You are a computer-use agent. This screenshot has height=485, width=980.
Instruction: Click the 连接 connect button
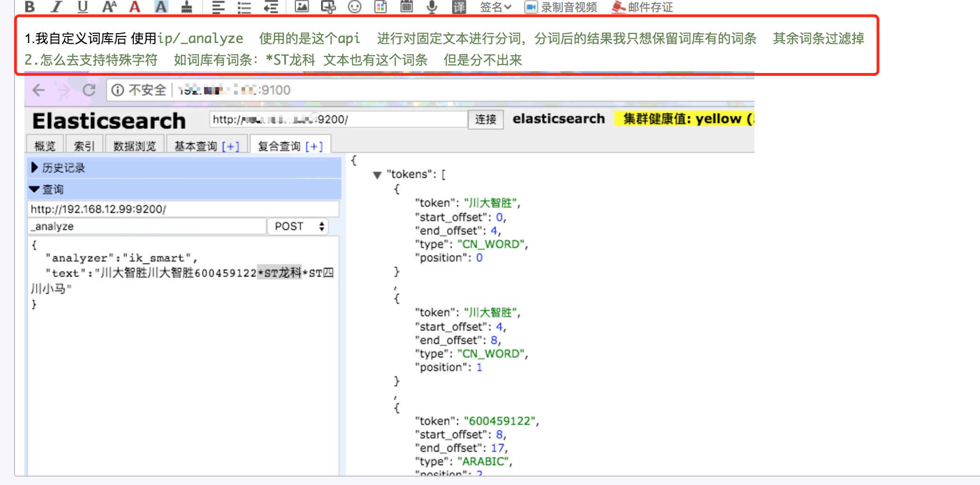[x=486, y=119]
